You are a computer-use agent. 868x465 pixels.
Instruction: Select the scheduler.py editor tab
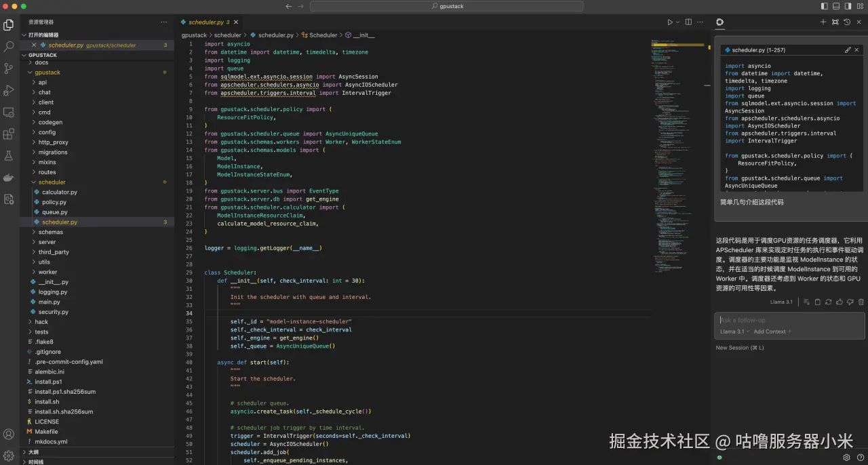pos(205,22)
